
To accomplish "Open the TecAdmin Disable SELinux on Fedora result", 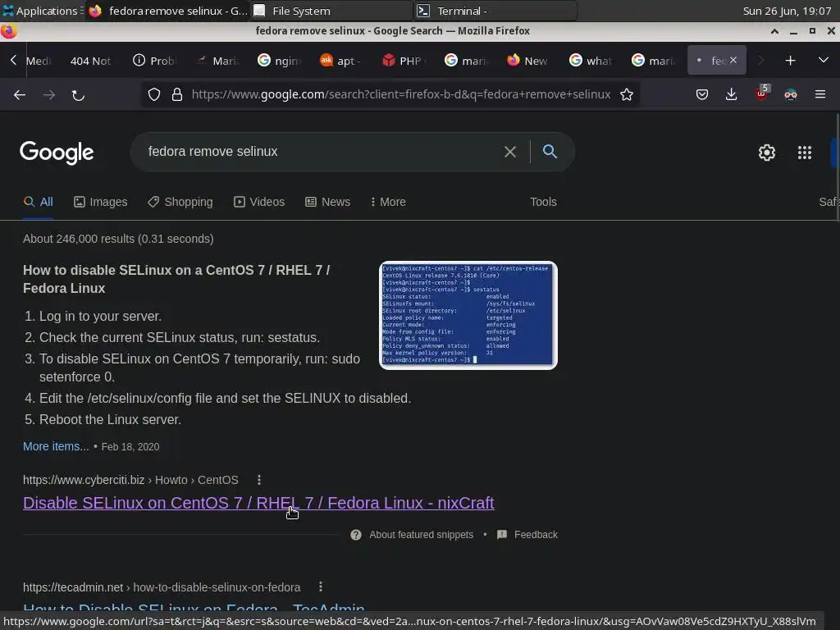I will coord(194,608).
